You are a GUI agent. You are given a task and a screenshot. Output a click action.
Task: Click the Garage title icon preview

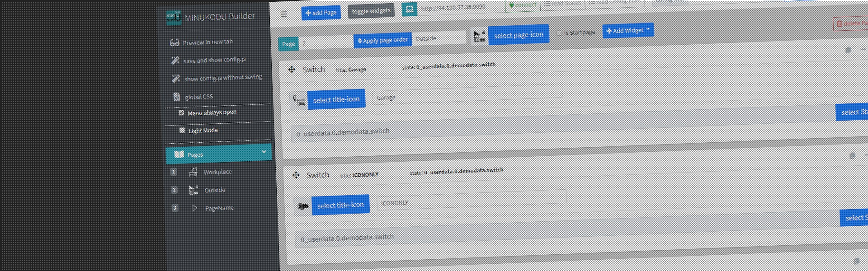coord(299,101)
